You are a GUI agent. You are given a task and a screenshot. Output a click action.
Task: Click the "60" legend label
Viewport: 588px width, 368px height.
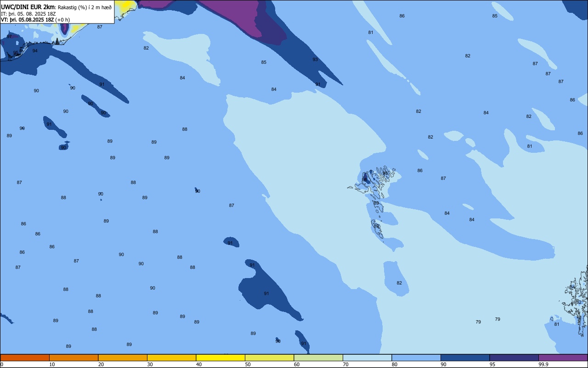click(297, 364)
